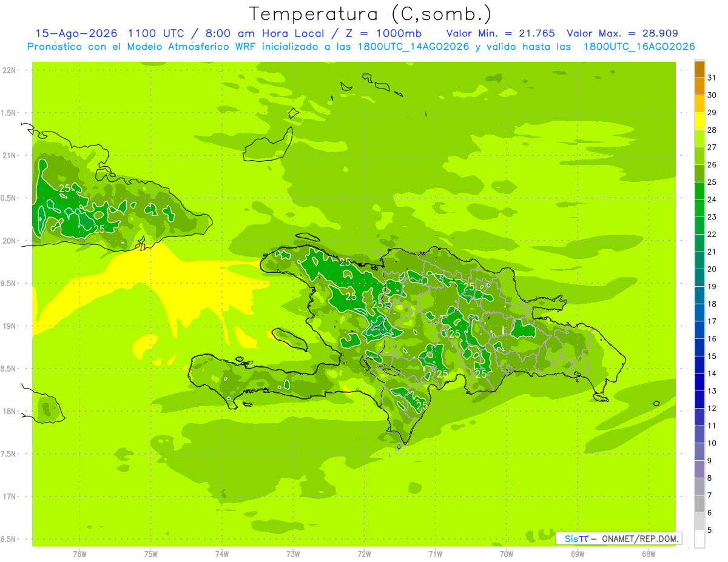Screen dimensions: 728x562
Task: Select the lime swatch between 27 and 28
Action: (699, 139)
